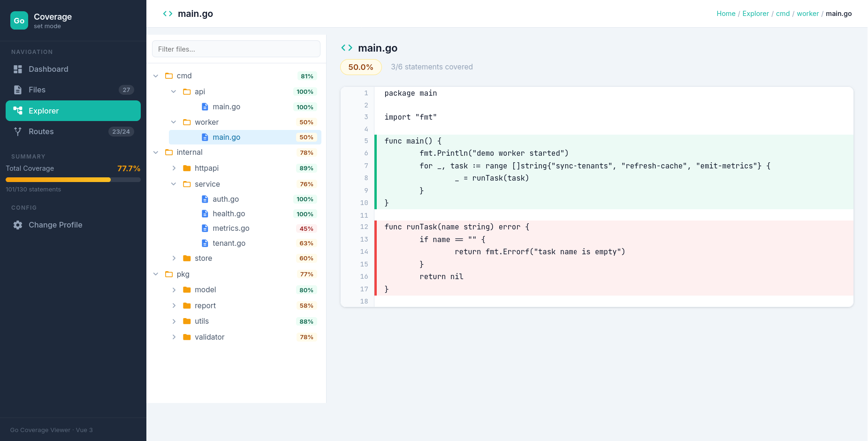Expand the validator folder
This screenshot has width=868, height=441.
pos(174,337)
